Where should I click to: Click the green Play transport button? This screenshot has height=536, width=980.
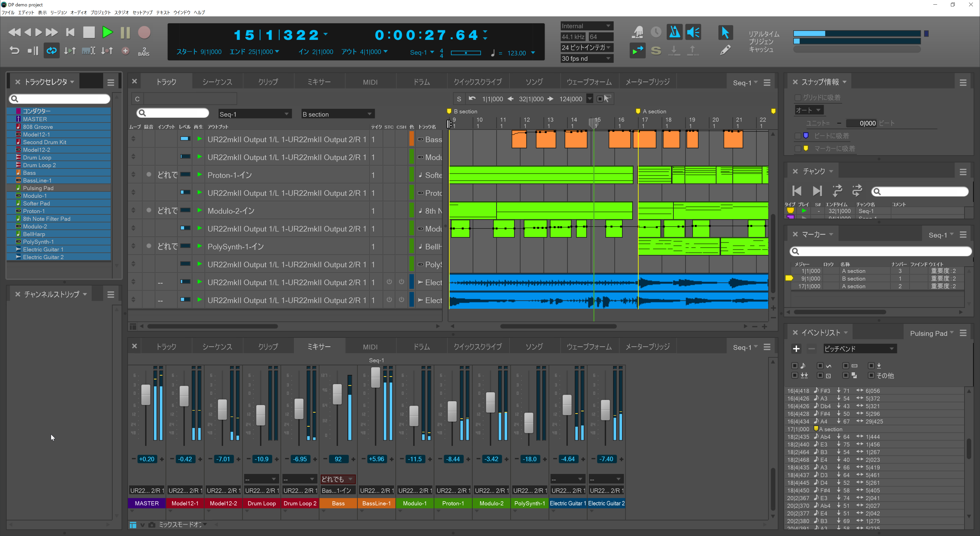click(107, 32)
